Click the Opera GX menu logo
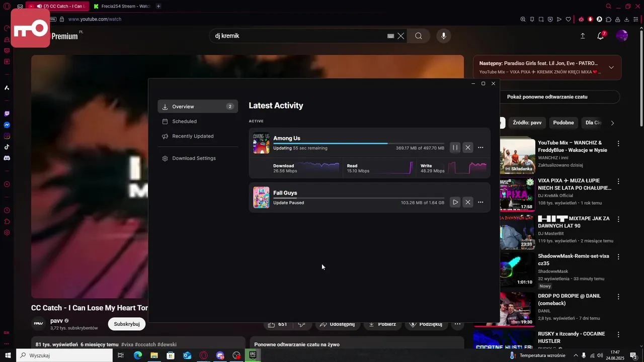Screen dimensions: 644x362 [7, 7]
